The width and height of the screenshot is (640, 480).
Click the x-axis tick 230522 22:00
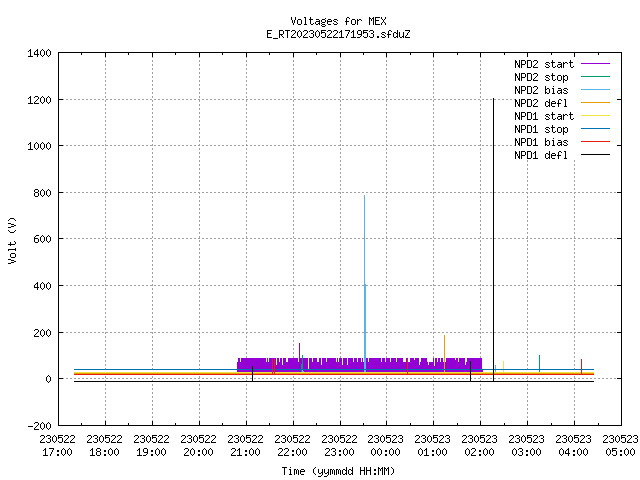click(x=292, y=446)
